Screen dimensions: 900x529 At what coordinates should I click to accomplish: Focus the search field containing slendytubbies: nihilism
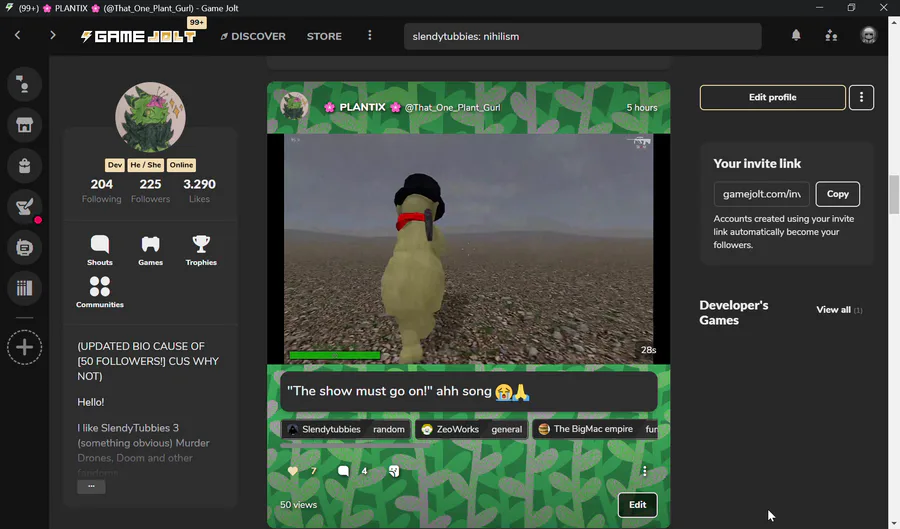coord(583,36)
